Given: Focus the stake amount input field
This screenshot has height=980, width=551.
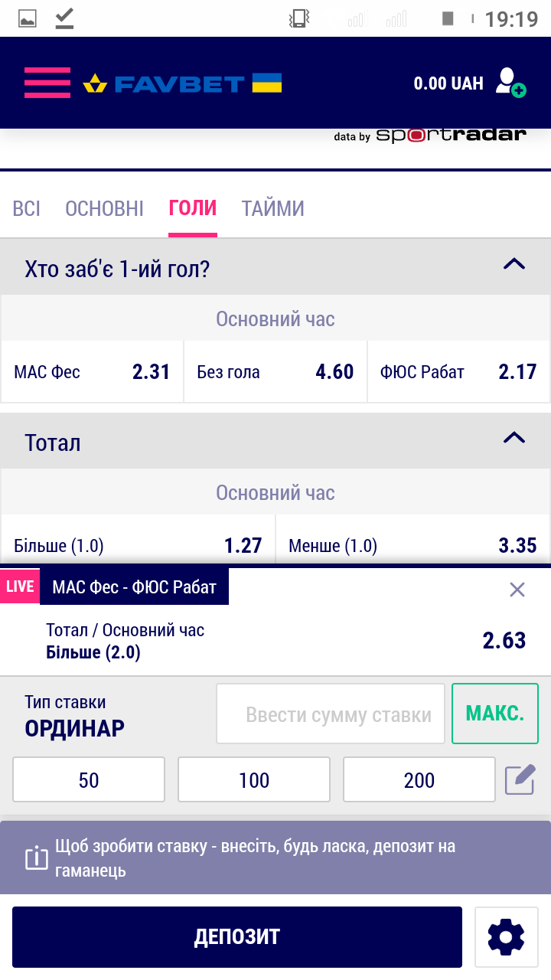Looking at the screenshot, I should pos(331,714).
